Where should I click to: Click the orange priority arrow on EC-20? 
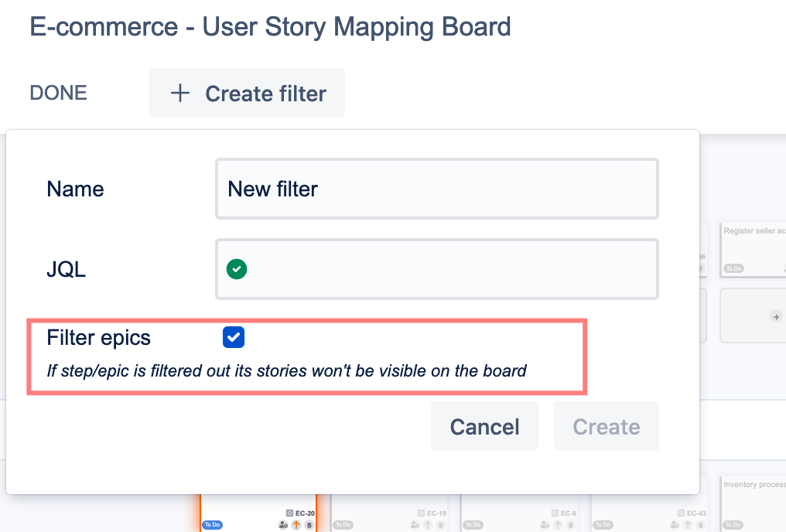(296, 525)
